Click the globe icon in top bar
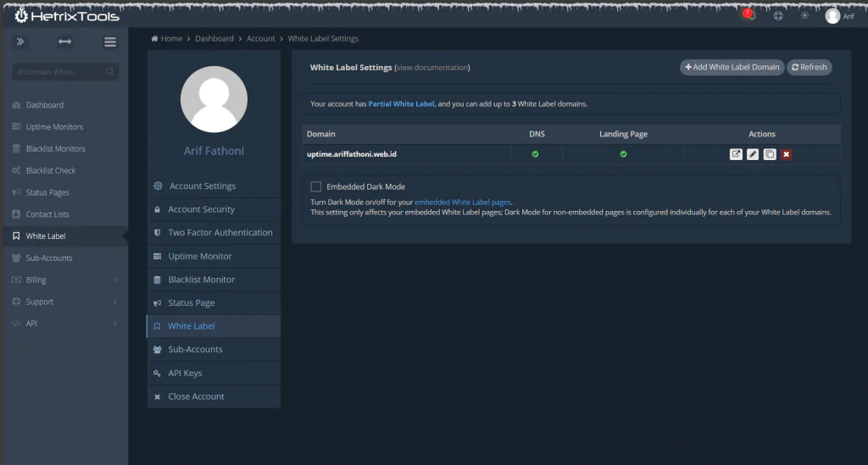 click(x=778, y=15)
